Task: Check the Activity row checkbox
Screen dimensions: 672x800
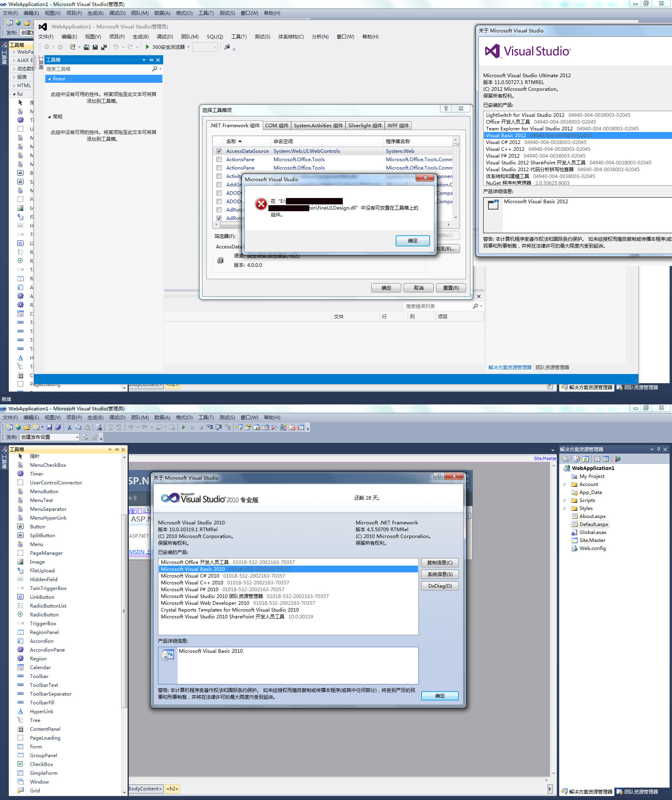Action: (219, 176)
